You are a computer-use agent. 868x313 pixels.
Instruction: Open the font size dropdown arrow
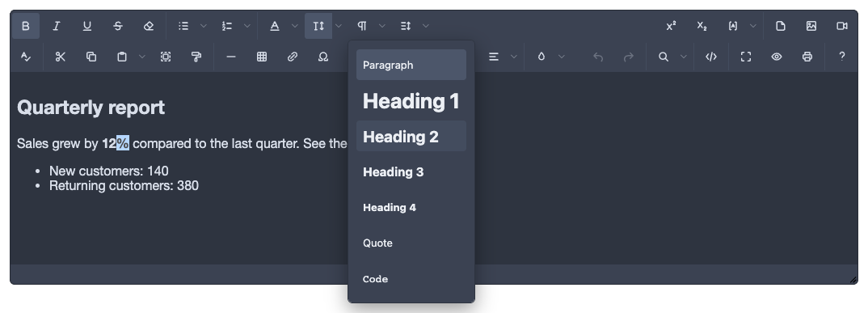tap(339, 26)
